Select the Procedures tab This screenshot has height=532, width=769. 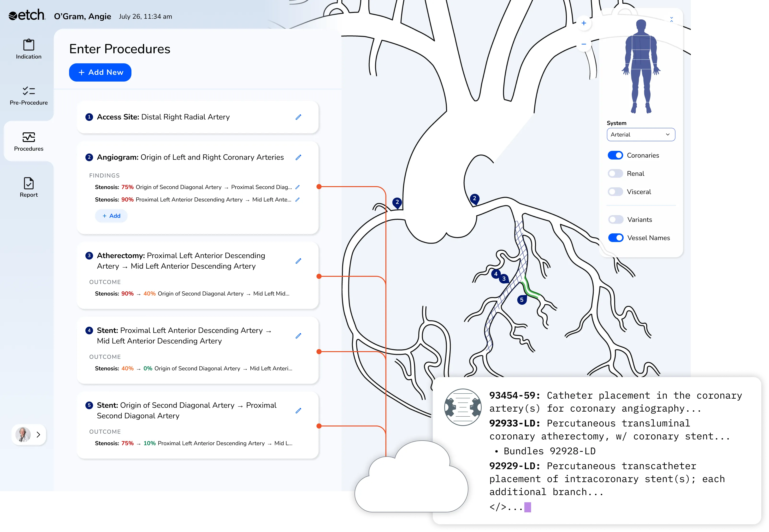coord(29,141)
